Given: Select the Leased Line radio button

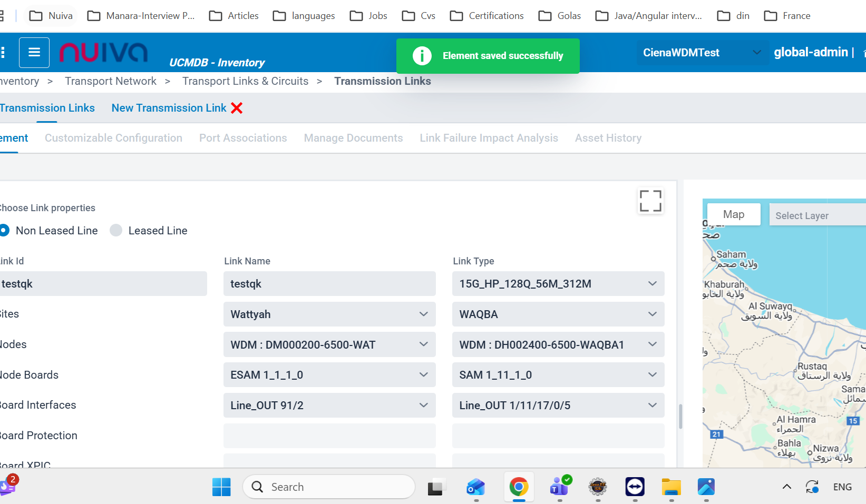Looking at the screenshot, I should (x=116, y=231).
